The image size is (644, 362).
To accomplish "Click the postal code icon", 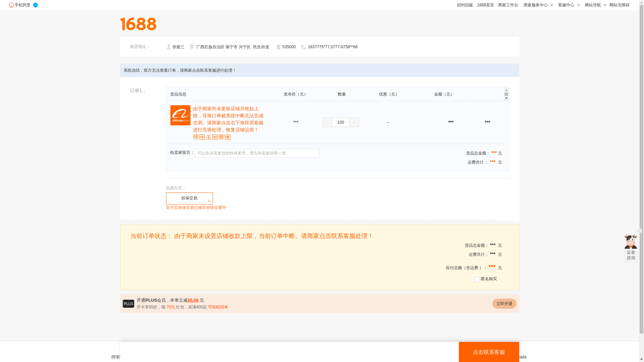I will point(279,47).
